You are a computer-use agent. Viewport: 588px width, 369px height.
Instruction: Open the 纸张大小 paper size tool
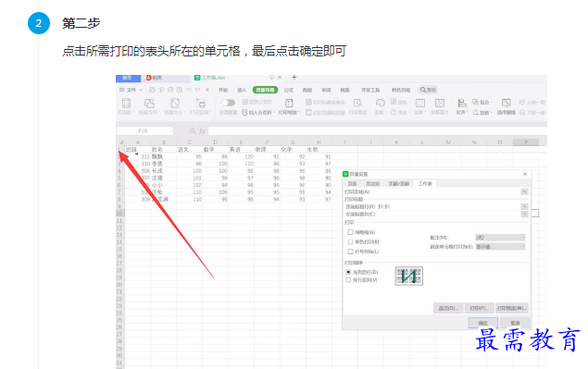[175, 106]
